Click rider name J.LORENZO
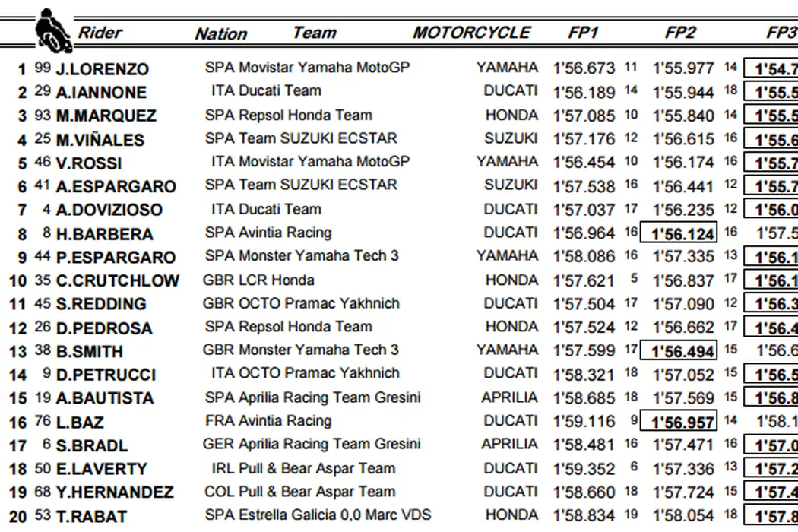The image size is (798, 532). point(103,69)
